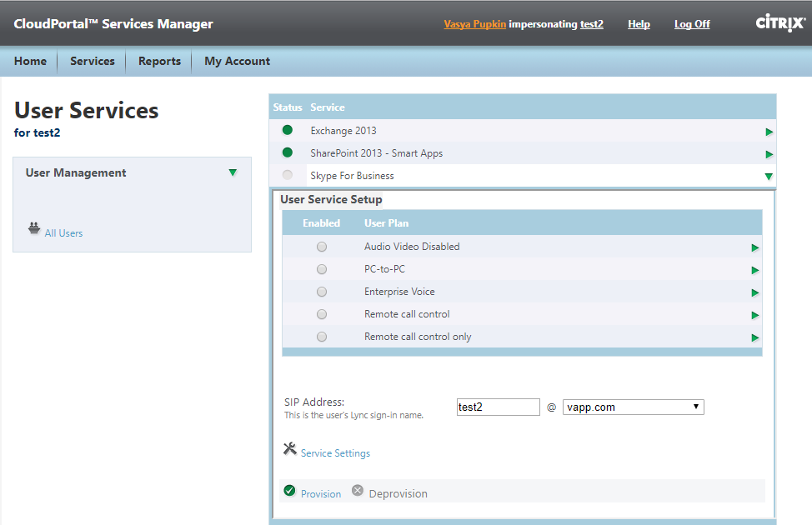
Task: Expand Enterprise Voice plan details arrow
Action: point(755,293)
